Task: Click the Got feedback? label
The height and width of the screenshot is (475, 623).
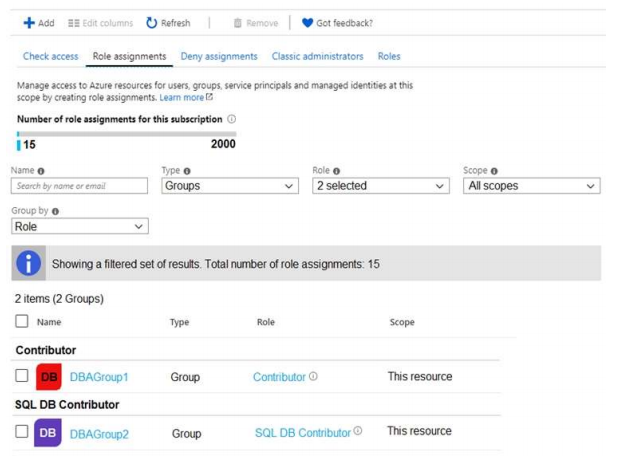Action: click(x=344, y=23)
